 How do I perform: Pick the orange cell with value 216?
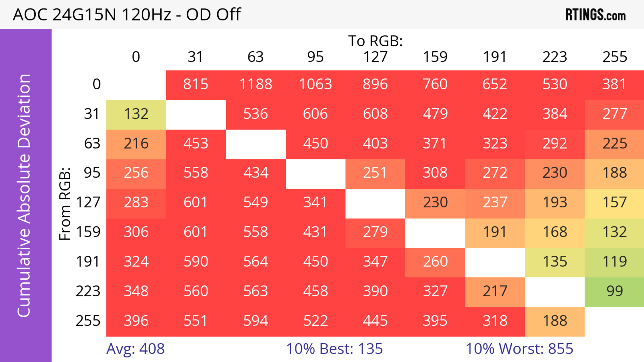tap(136, 144)
